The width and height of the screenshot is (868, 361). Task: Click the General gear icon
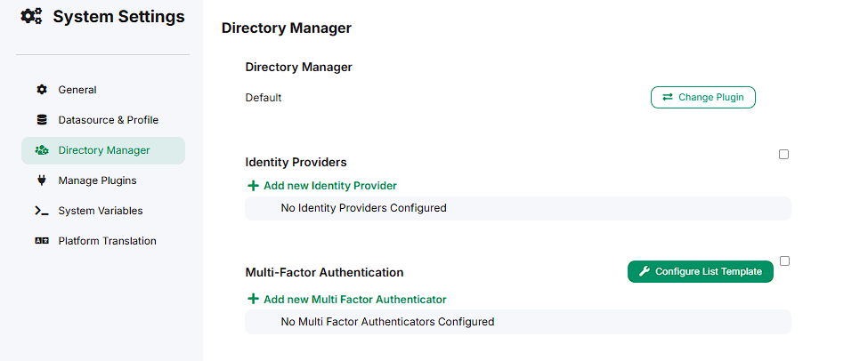[42, 90]
